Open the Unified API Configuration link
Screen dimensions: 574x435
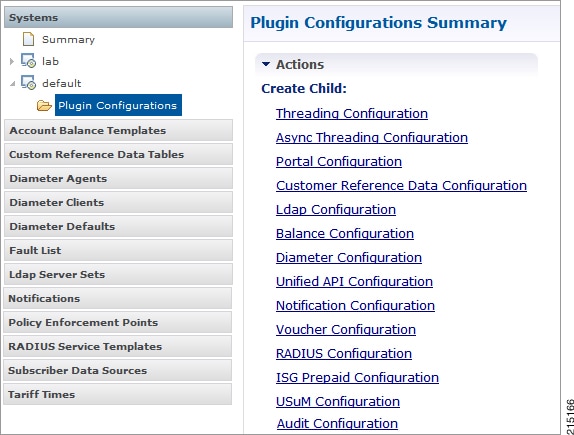coord(354,282)
